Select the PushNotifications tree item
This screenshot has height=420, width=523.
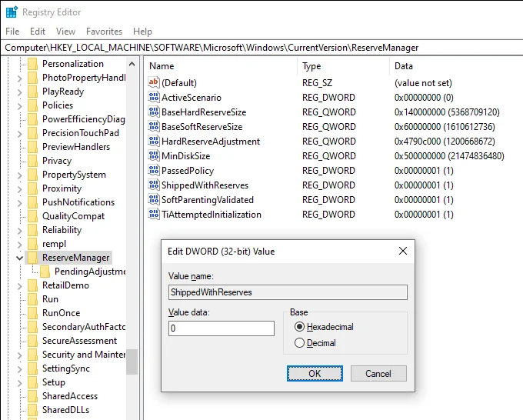point(78,202)
